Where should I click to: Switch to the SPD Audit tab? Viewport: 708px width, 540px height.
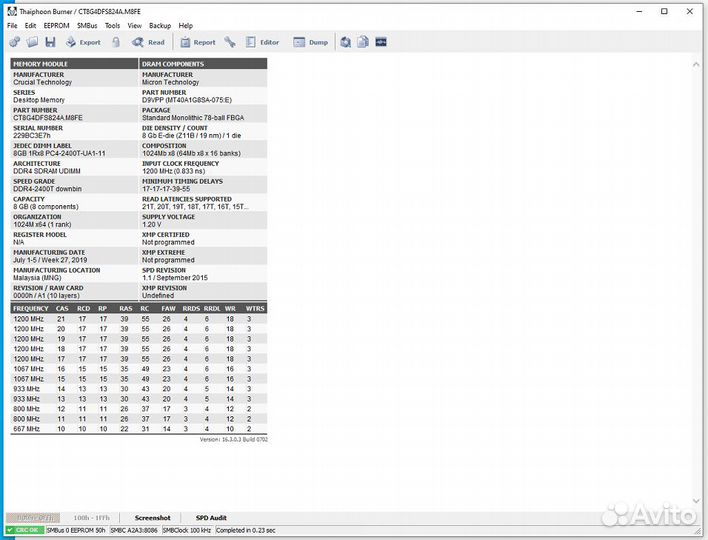pos(213,518)
